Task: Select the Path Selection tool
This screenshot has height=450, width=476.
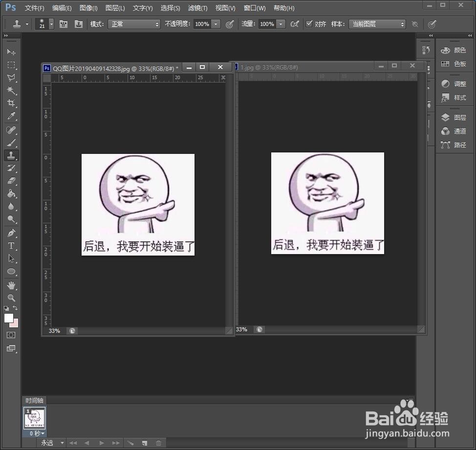Action: pos(11,258)
